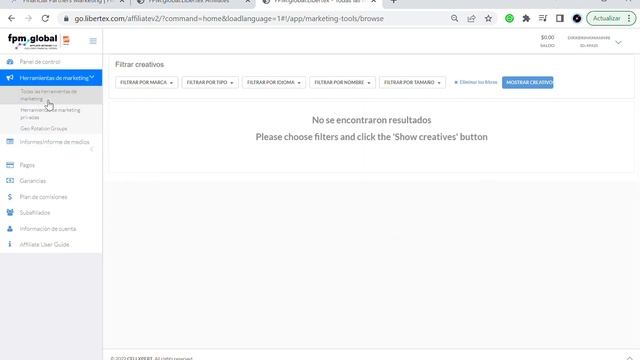This screenshot has height=360, width=640.
Task: Expand Informes/Informe de medios menu
Action: pos(54,142)
